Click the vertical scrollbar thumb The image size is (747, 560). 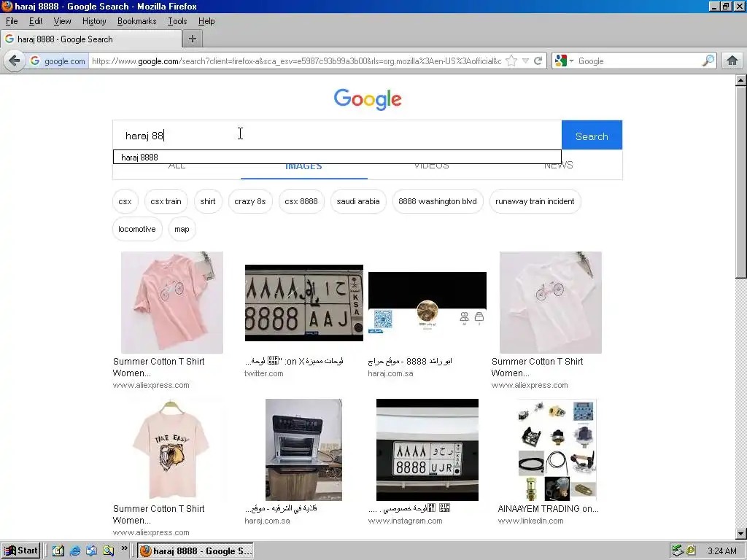coord(741,182)
